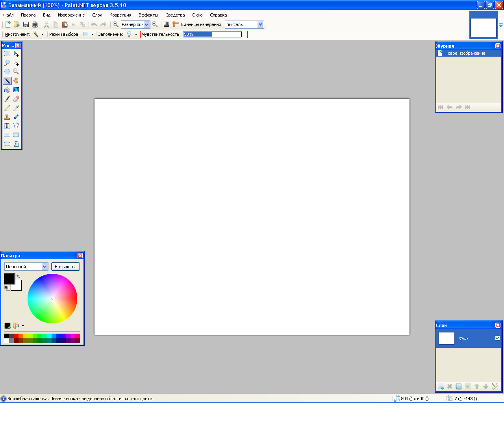Choose the Pencil tool

pos(7,108)
